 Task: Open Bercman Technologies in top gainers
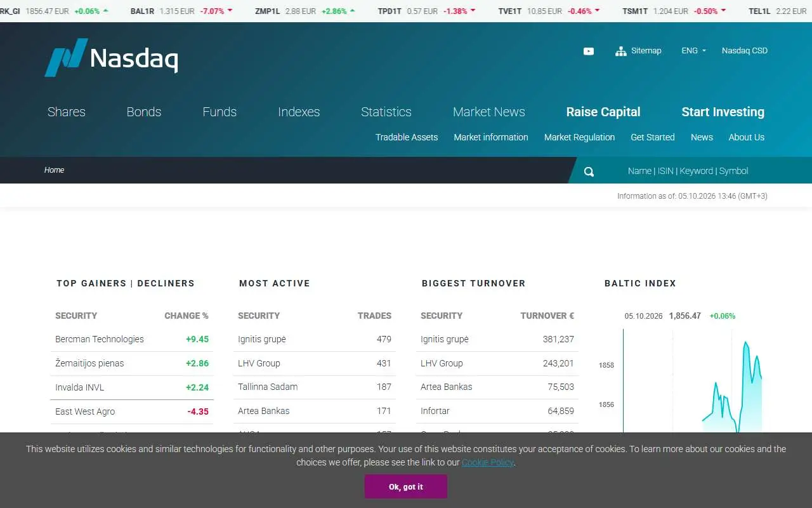(100, 339)
